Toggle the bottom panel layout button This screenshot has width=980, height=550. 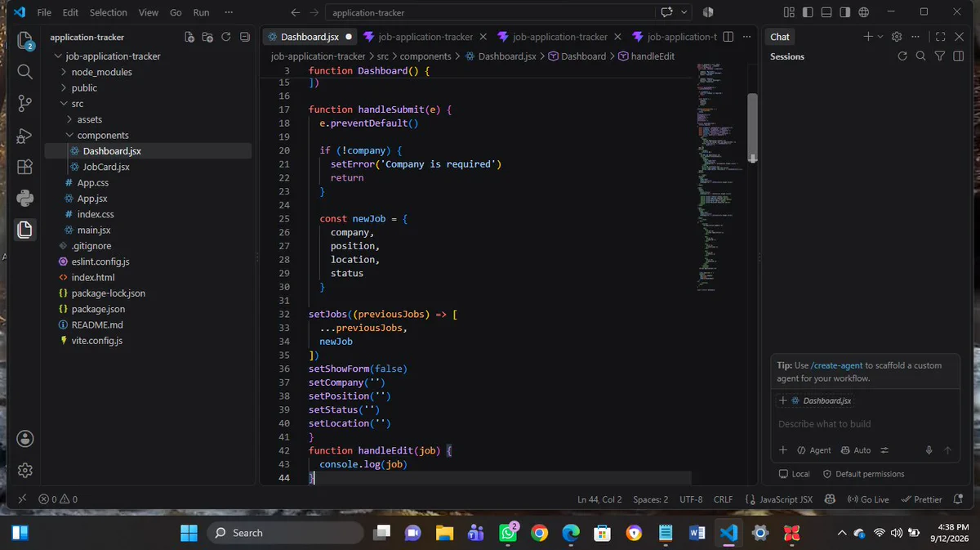coord(826,12)
